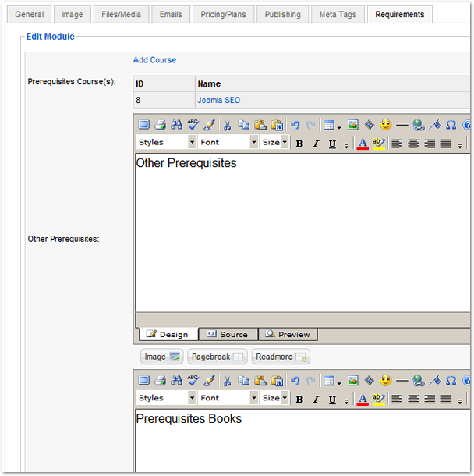
Task: Switch to the Publishing tab
Action: [x=283, y=14]
